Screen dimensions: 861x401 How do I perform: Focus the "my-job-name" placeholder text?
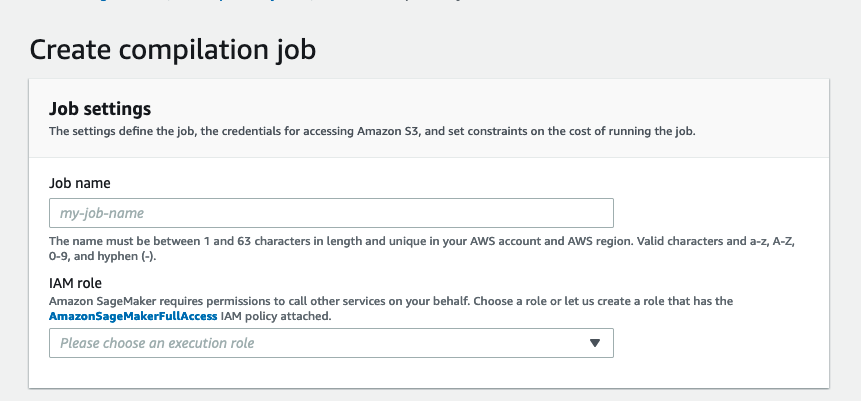point(104,213)
